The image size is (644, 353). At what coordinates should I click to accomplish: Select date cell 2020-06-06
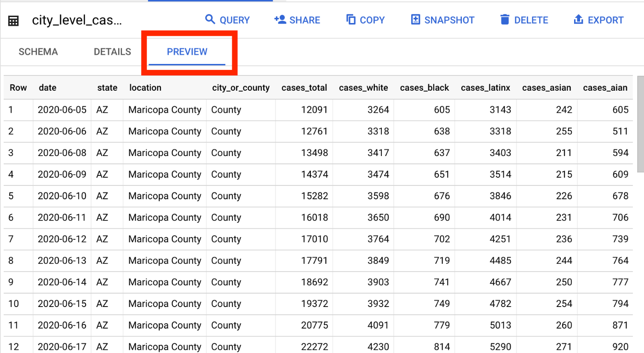click(62, 131)
